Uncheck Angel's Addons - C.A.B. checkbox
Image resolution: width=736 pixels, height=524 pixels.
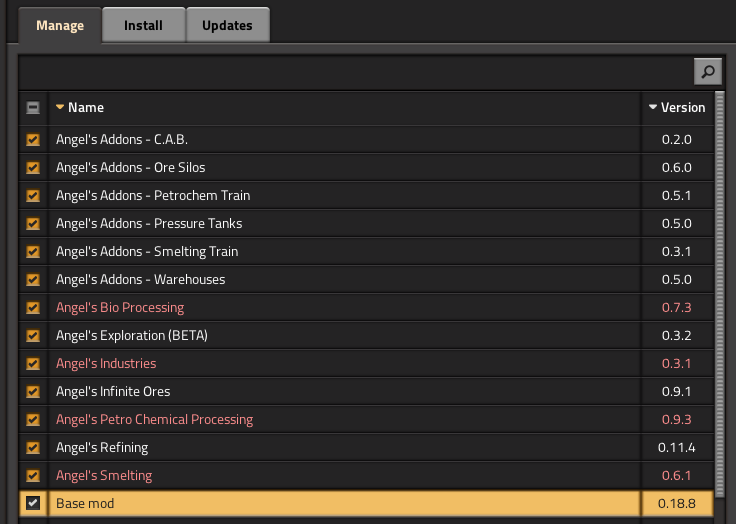[x=33, y=139]
